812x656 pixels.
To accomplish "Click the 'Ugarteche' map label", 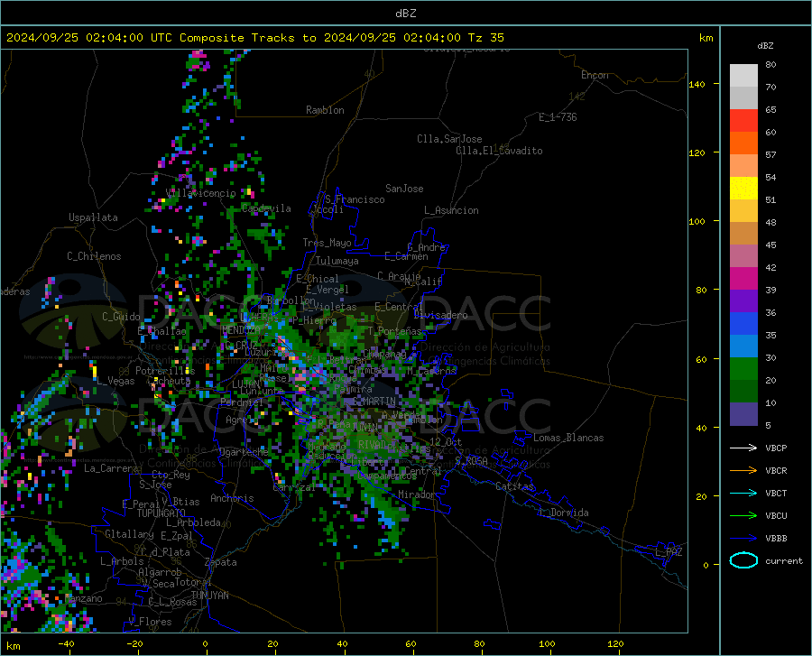I will click(x=244, y=452).
